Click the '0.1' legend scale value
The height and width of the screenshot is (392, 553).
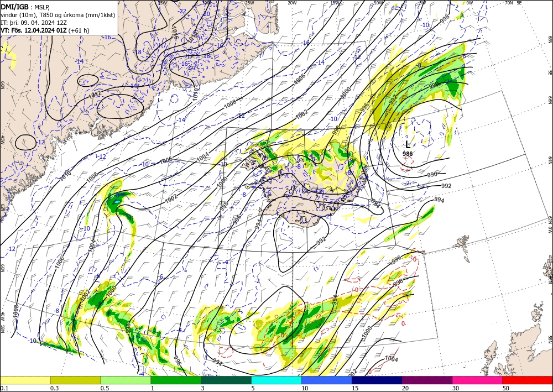pyautogui.click(x=3, y=388)
